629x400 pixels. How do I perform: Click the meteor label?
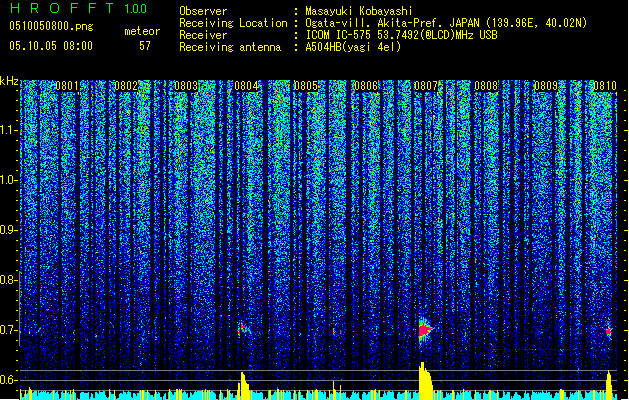[142, 31]
